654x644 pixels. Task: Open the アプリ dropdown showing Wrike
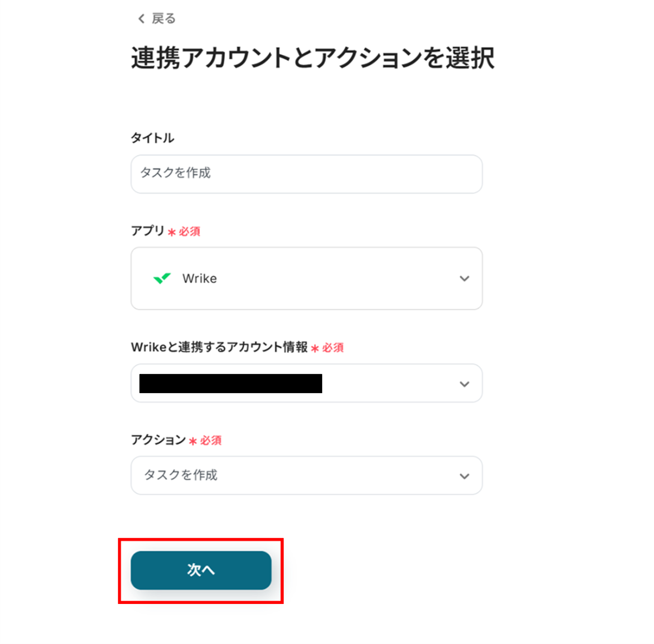coord(306,278)
